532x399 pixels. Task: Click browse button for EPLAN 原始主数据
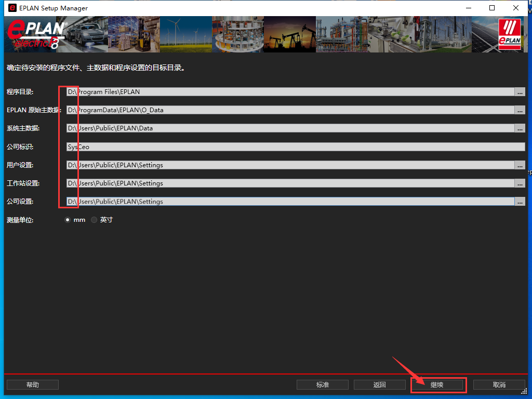[x=520, y=110]
